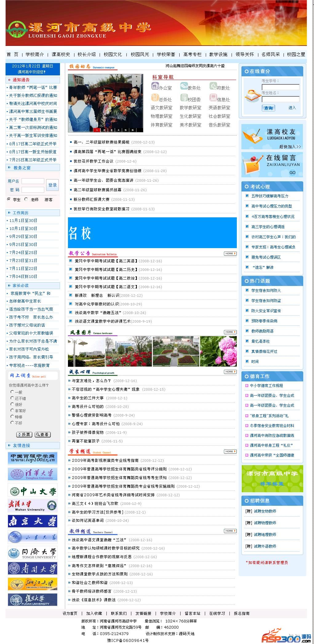Open 报名指南 footer link
314x644 pixels.
tap(242, 614)
